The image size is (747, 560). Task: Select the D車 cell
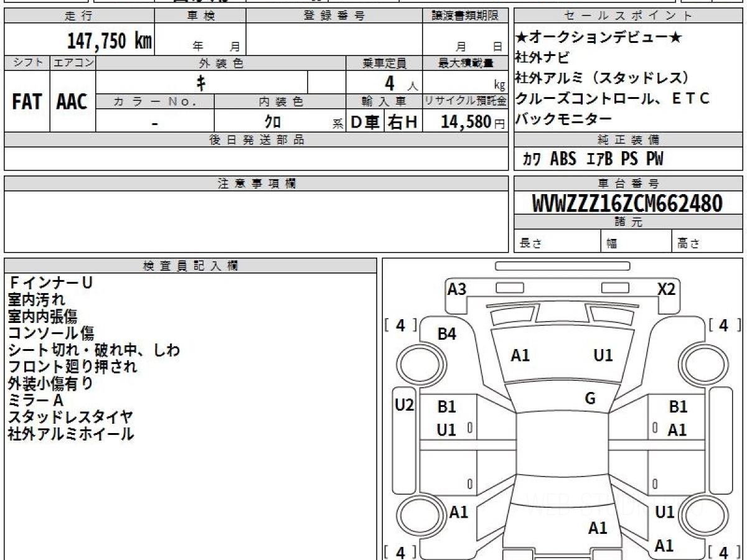(365, 122)
